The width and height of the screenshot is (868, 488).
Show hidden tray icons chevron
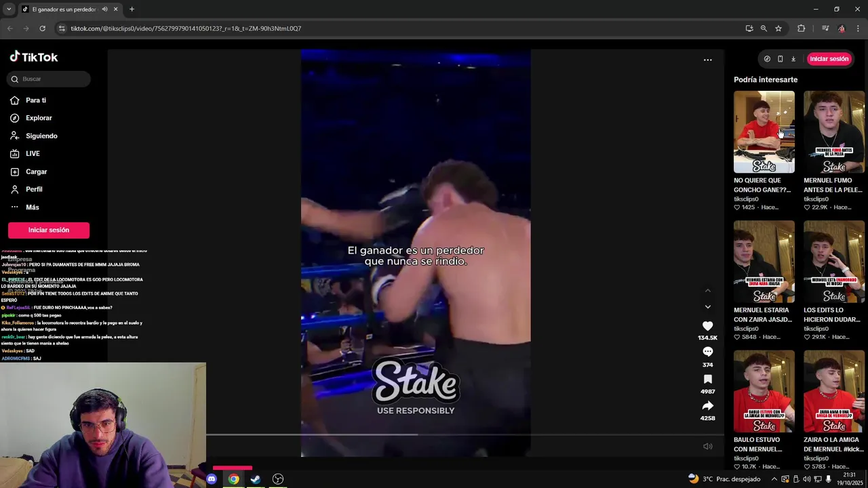point(774,479)
